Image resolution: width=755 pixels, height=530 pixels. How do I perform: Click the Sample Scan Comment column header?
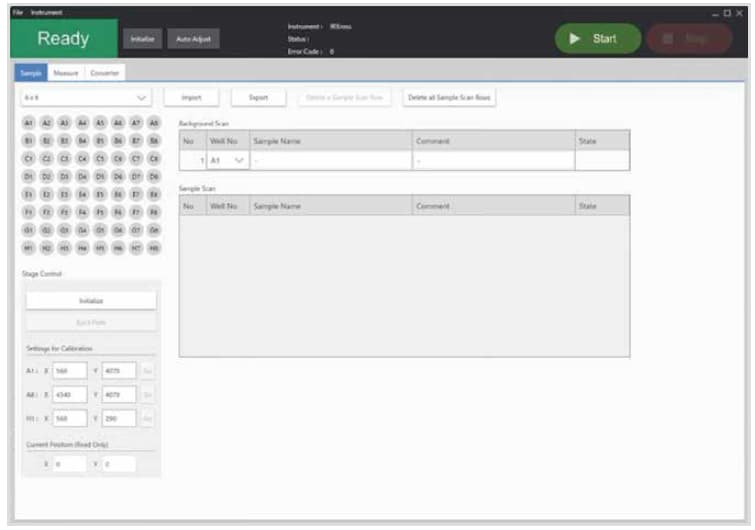494,206
